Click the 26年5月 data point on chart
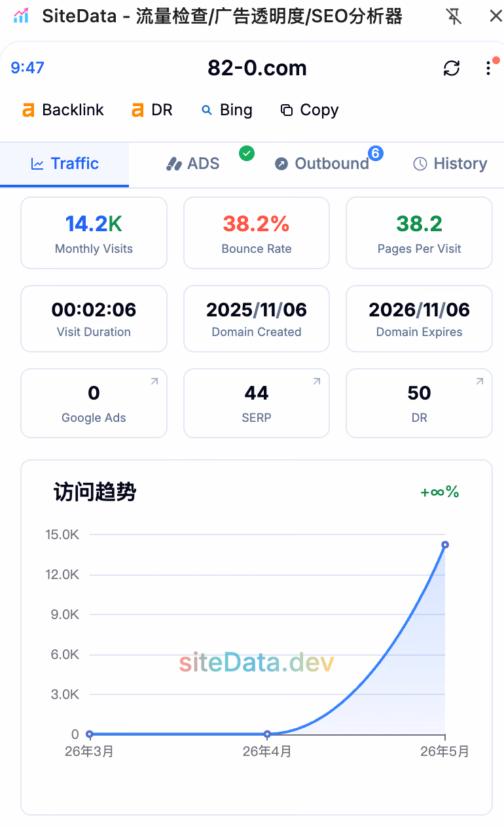The image size is (504, 828). pos(445,544)
